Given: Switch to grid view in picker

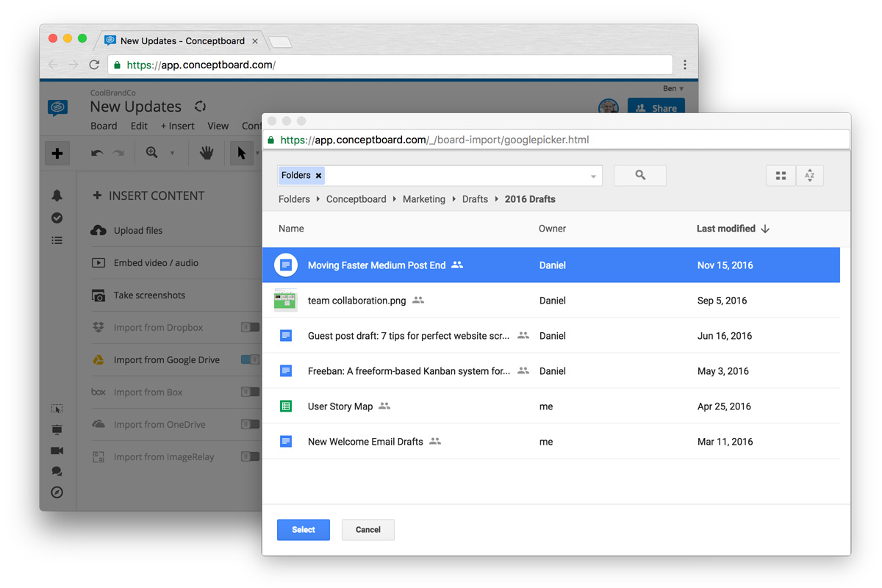Looking at the screenshot, I should click(x=781, y=176).
